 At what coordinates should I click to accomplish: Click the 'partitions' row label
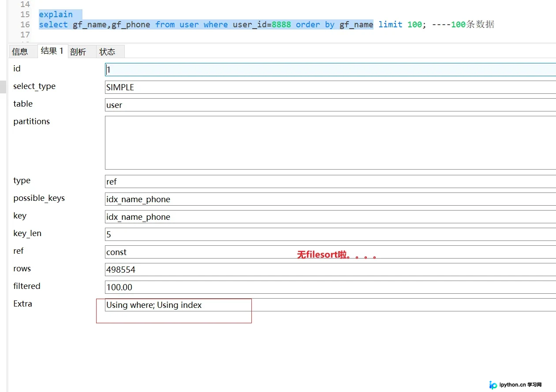(x=32, y=121)
